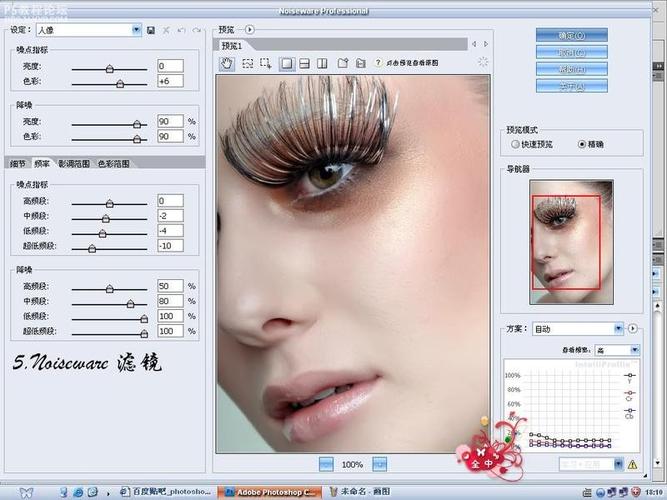Screen dimensions: 667x500
Task: Go to next preview tab arrow
Action: (x=486, y=44)
